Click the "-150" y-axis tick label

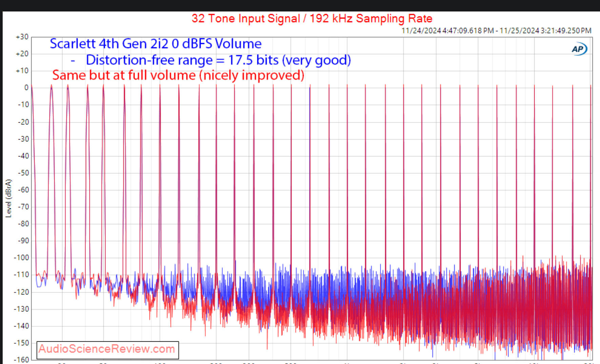(21, 343)
